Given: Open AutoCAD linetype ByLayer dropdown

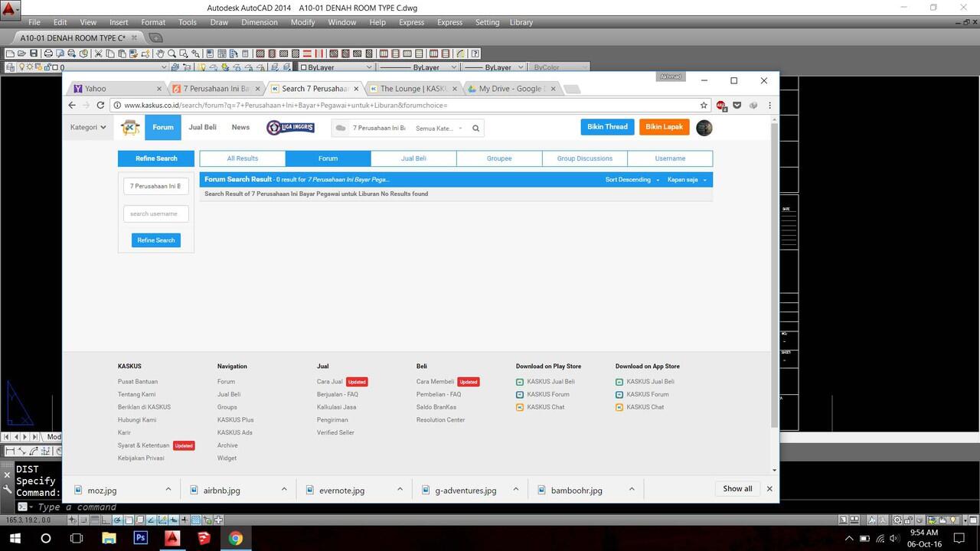Looking at the screenshot, I should coord(417,67).
